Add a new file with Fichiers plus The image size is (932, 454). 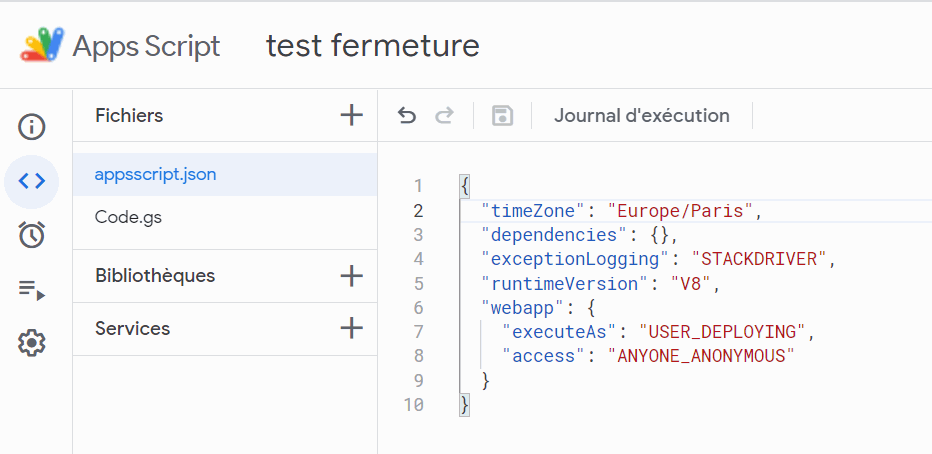coord(351,115)
